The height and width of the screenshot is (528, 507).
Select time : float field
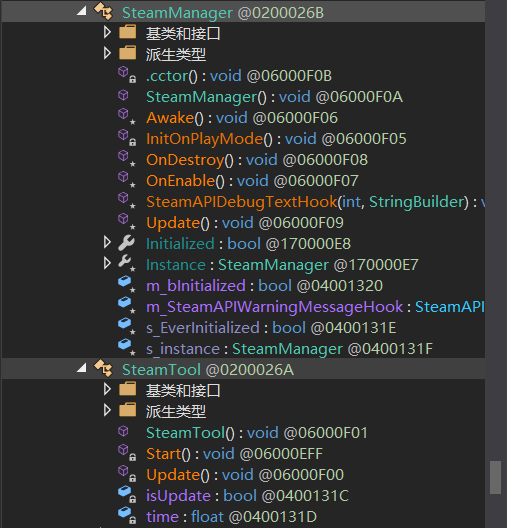point(232,517)
